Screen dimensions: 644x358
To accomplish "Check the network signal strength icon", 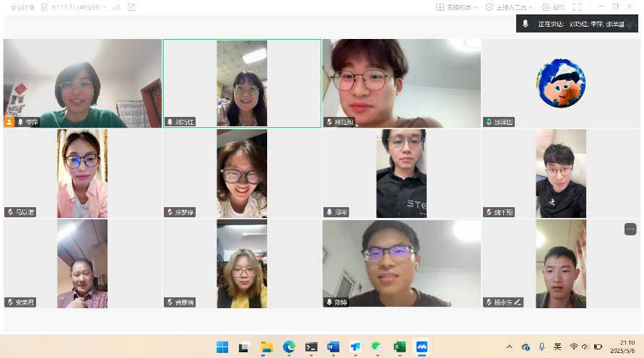I will pyautogui.click(x=116, y=7).
